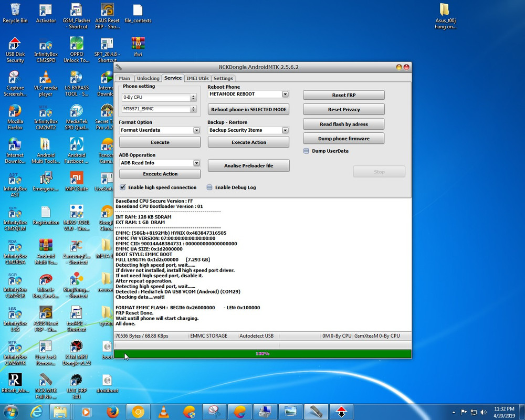Viewport: 525px width, 420px height.
Task: Open the ifwi archive icon
Action: [x=138, y=47]
